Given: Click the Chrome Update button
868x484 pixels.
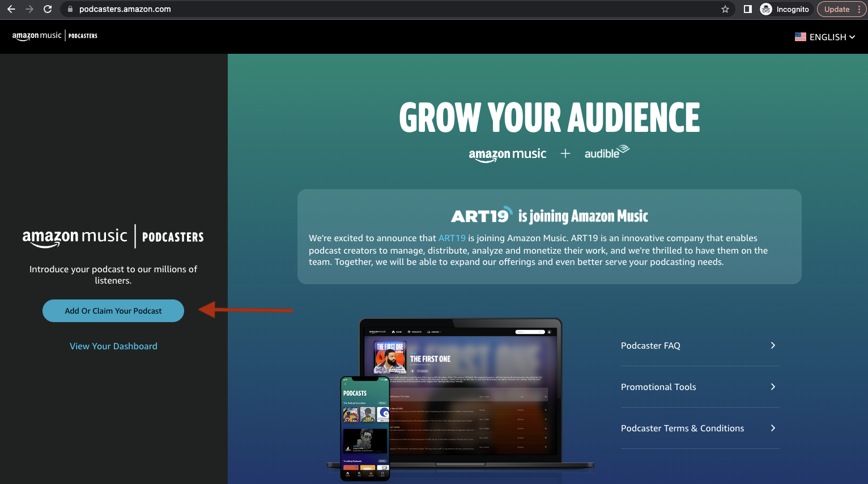Looking at the screenshot, I should (x=842, y=9).
